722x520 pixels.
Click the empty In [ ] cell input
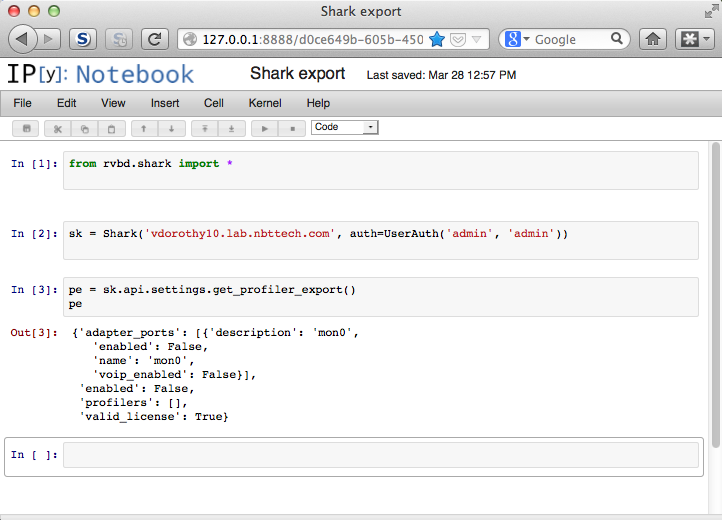point(381,455)
